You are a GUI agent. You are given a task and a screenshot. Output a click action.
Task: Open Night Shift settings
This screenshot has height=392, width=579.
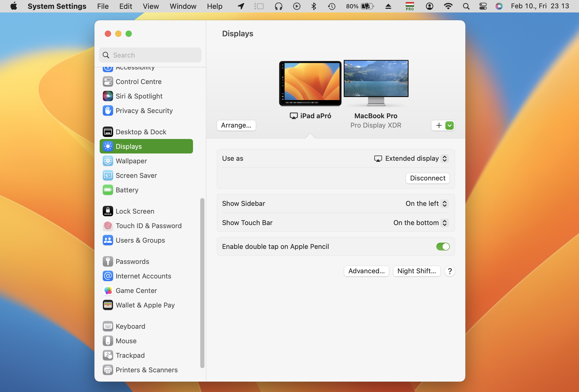pyautogui.click(x=416, y=271)
